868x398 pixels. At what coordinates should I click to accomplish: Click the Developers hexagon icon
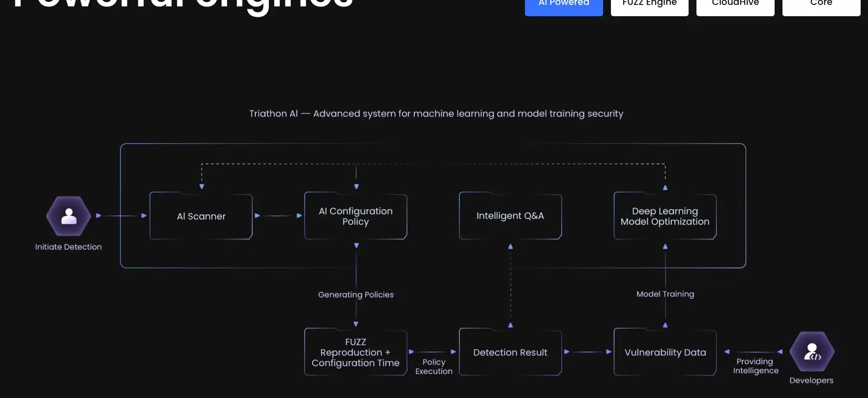coord(811,352)
